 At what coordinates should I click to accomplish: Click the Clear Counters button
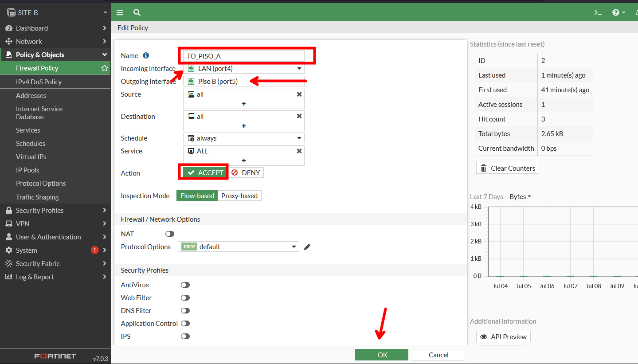508,168
